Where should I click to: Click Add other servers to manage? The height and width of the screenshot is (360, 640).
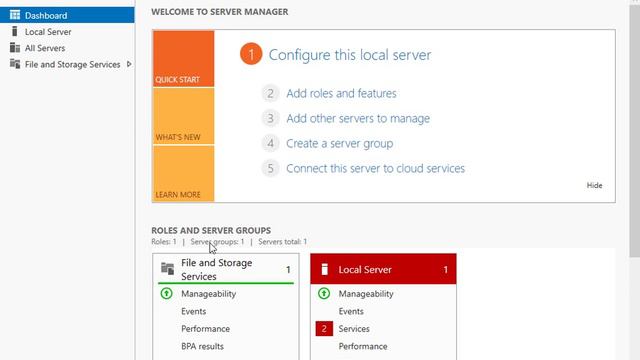click(358, 118)
